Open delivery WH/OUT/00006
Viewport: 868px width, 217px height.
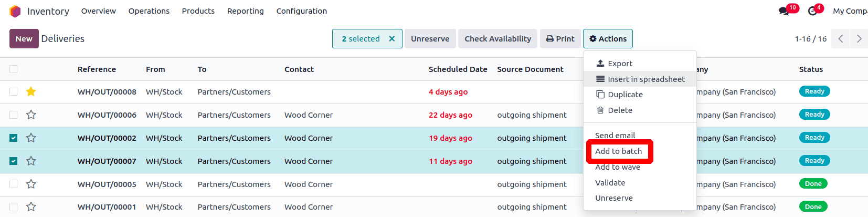click(x=107, y=115)
